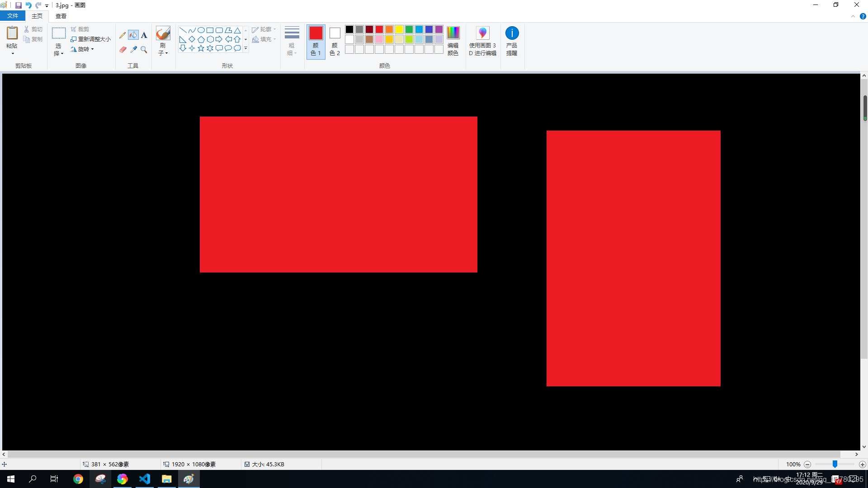Collapse the ribbon with chevron
Viewport: 868px width, 488px height.
tap(853, 16)
